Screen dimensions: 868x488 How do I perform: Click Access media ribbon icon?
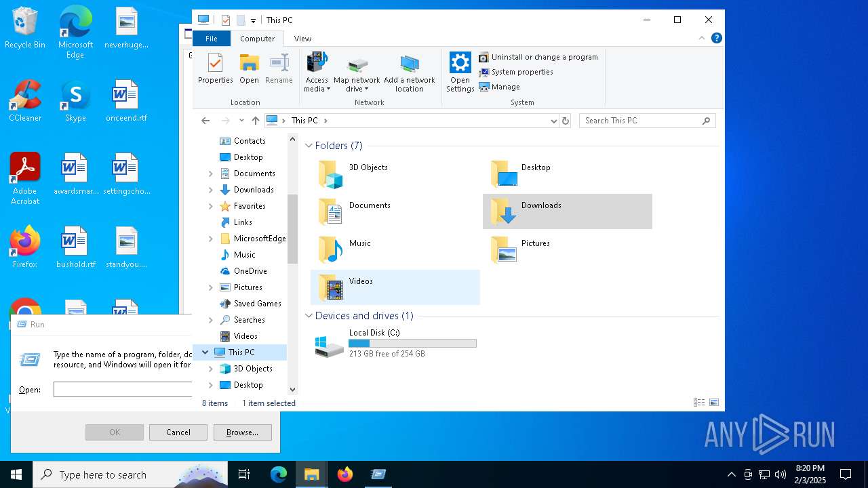[x=317, y=72]
